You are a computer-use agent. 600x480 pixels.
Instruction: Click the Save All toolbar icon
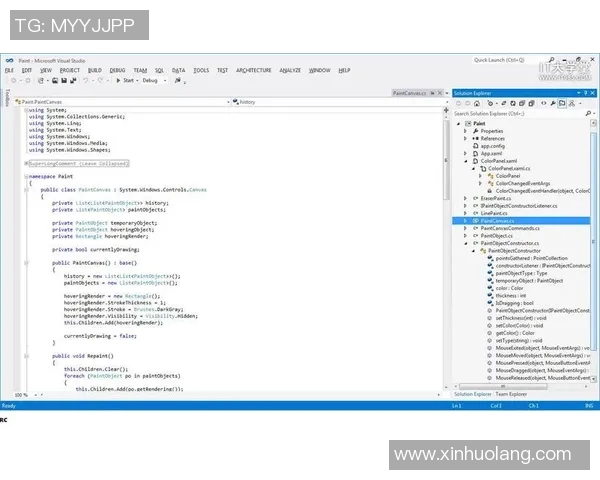[73, 81]
